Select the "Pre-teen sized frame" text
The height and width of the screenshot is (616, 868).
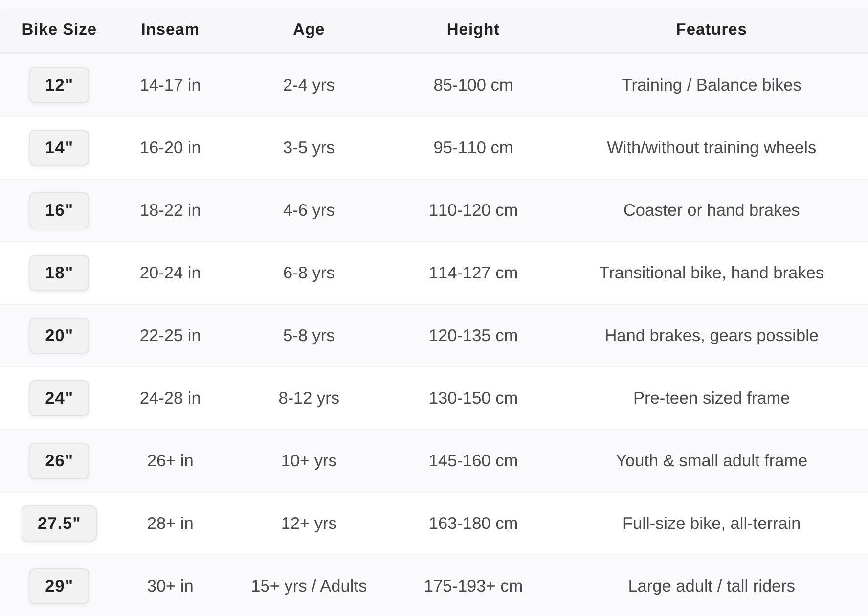(x=711, y=398)
